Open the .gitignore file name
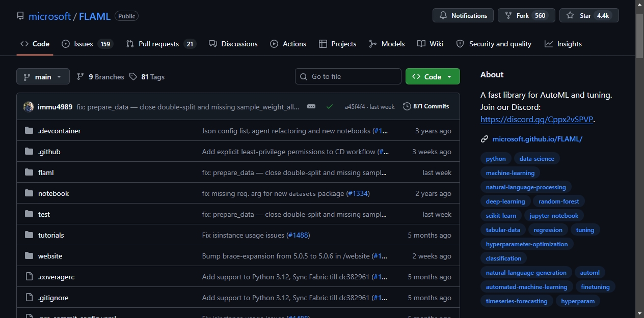 [53, 298]
